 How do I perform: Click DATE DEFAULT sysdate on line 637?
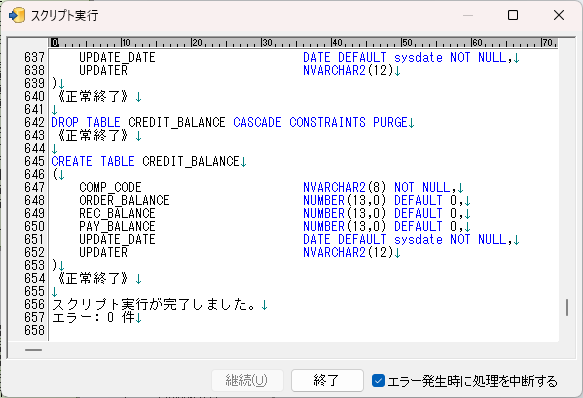point(373,57)
